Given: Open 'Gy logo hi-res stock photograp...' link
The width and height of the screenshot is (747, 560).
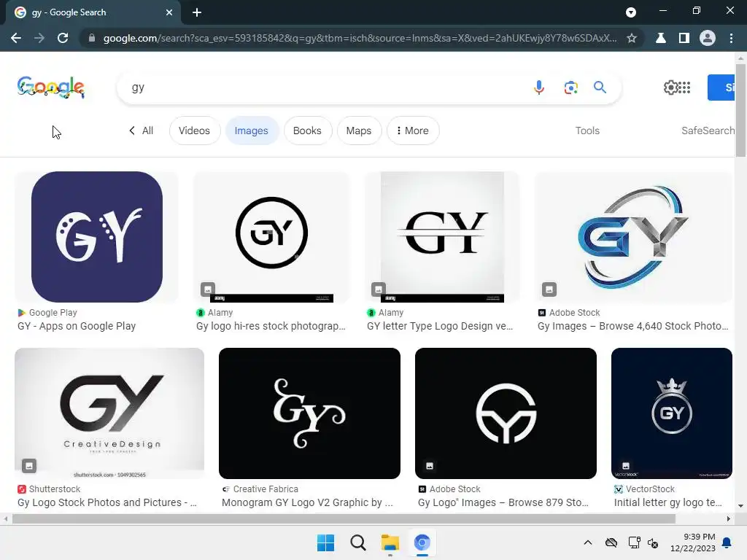Looking at the screenshot, I should [x=271, y=326].
